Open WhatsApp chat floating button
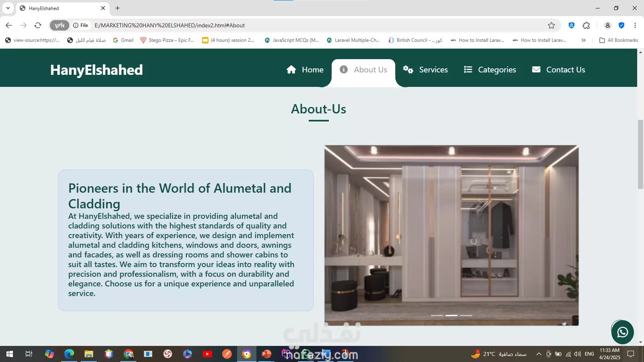 [623, 332]
